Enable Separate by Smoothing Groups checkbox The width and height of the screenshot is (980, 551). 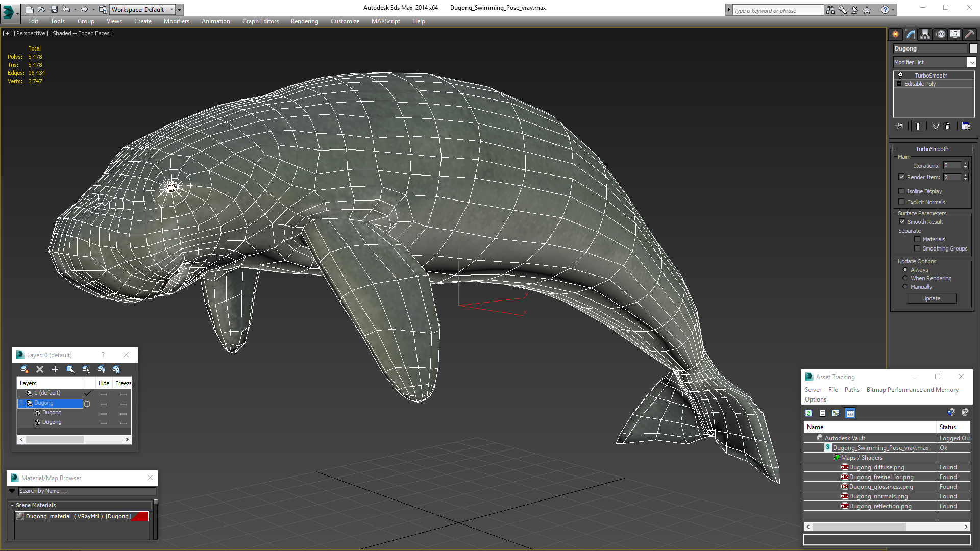[917, 248]
